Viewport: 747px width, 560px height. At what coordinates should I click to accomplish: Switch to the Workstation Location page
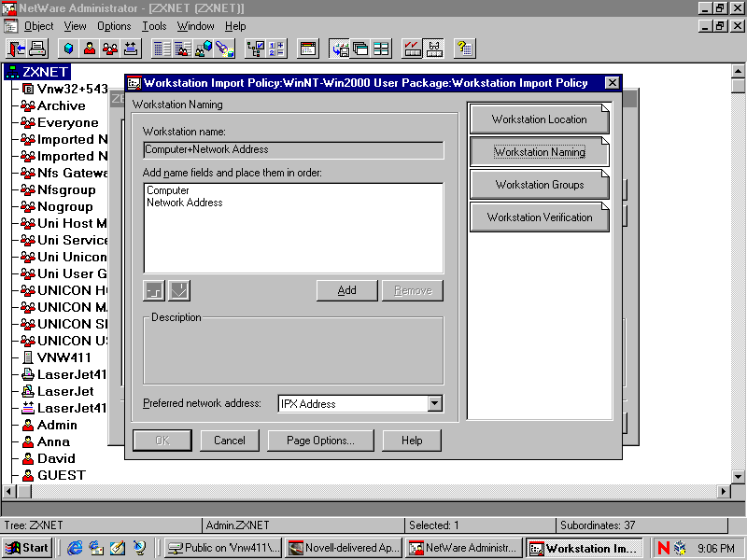tap(540, 119)
